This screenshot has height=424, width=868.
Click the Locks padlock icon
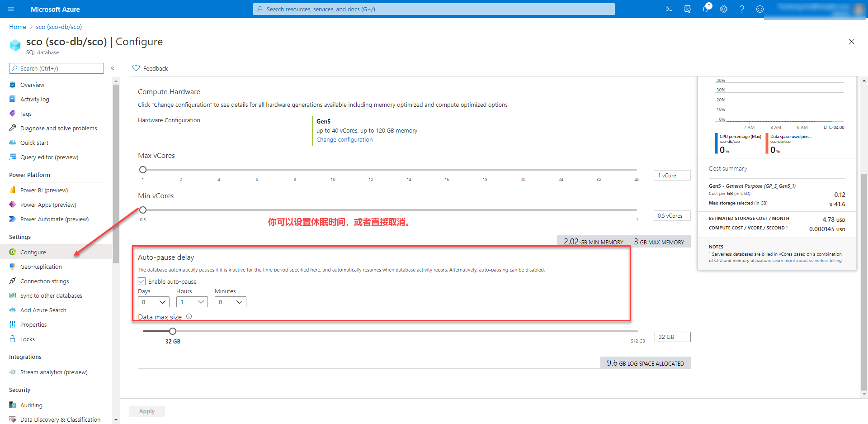(13, 339)
